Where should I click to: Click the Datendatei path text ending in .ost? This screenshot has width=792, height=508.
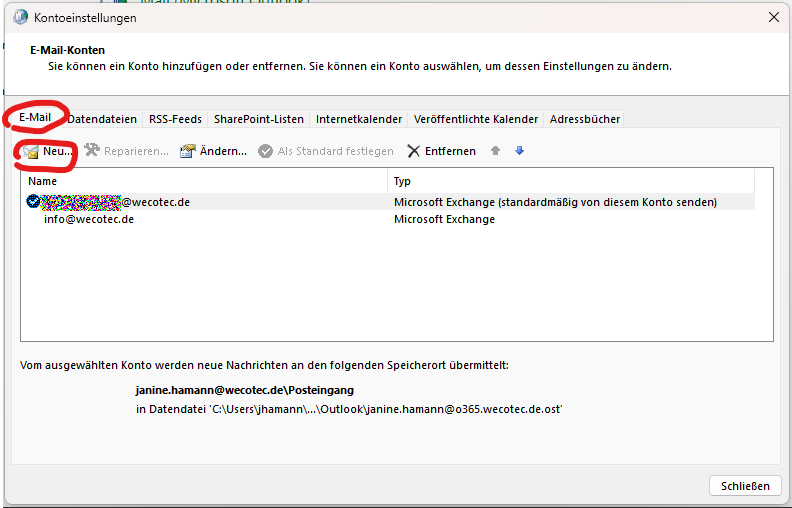[x=349, y=409]
